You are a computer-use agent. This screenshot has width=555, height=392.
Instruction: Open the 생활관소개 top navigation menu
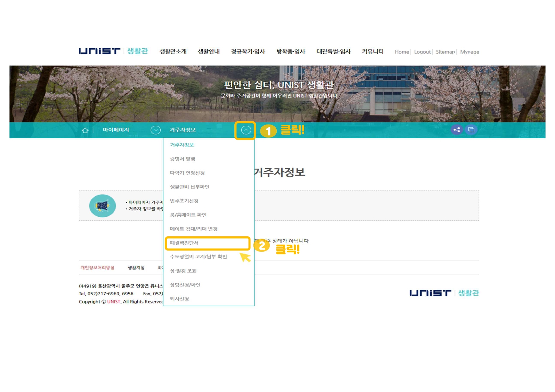tap(173, 52)
